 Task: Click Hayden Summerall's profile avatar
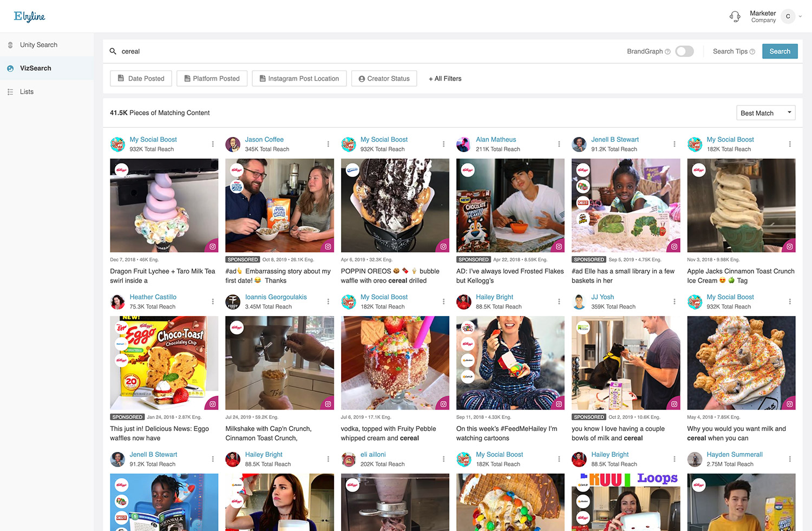click(x=695, y=460)
